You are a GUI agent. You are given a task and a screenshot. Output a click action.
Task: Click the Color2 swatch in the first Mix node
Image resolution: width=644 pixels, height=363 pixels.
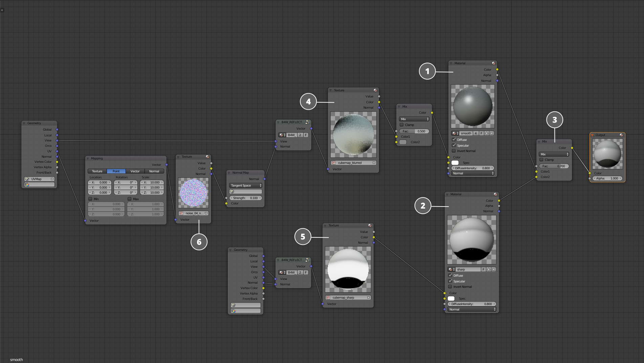coord(403,142)
